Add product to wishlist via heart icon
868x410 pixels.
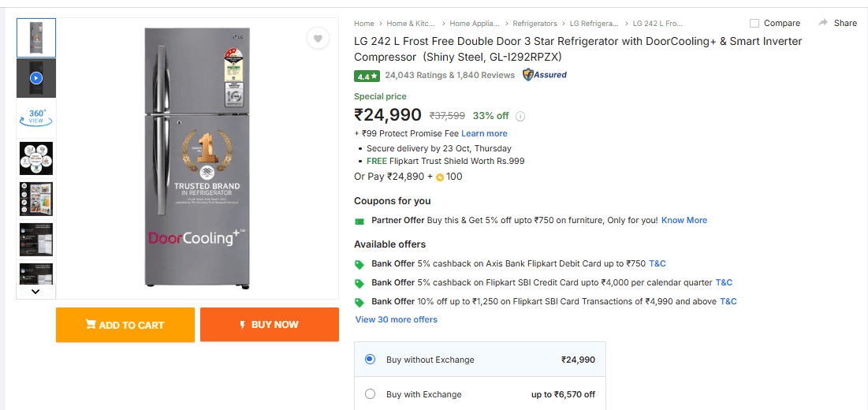(318, 39)
